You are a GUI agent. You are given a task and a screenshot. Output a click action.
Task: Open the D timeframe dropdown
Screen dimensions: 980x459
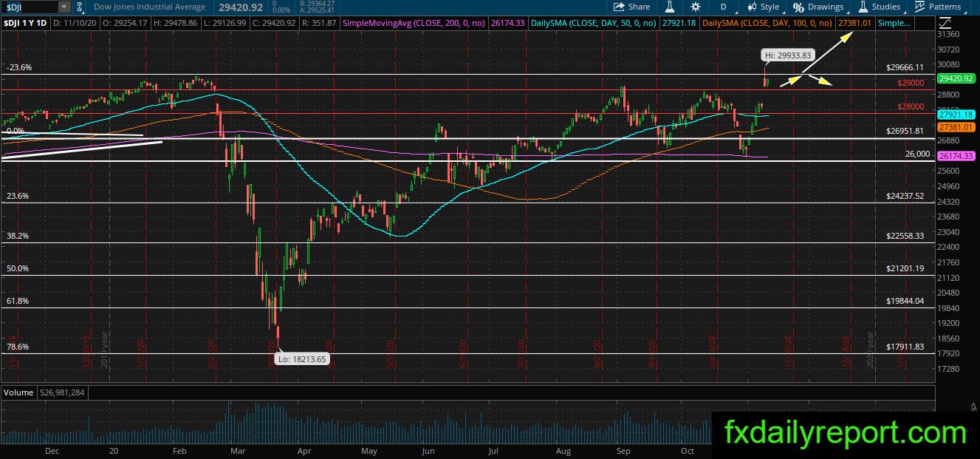(x=724, y=7)
